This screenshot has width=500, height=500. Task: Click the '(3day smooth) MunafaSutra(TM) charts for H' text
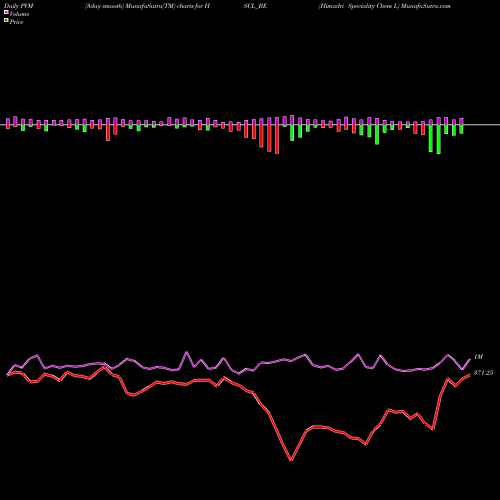point(147,6)
